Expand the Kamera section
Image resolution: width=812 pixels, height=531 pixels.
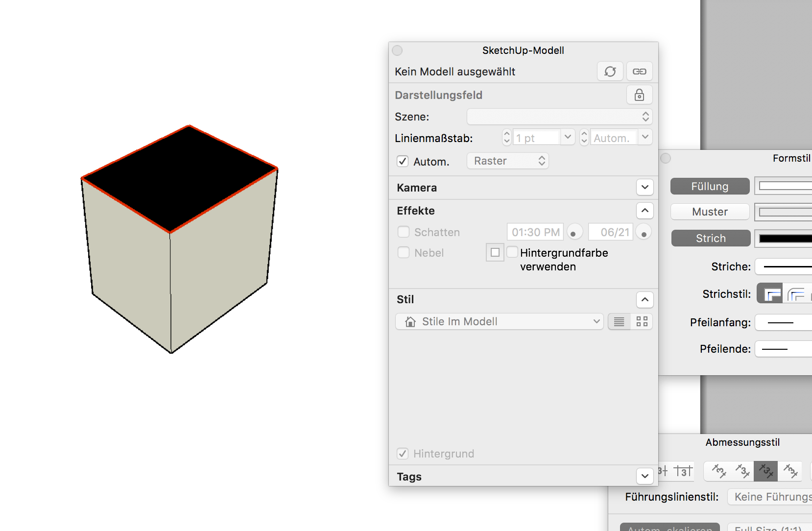pos(645,187)
